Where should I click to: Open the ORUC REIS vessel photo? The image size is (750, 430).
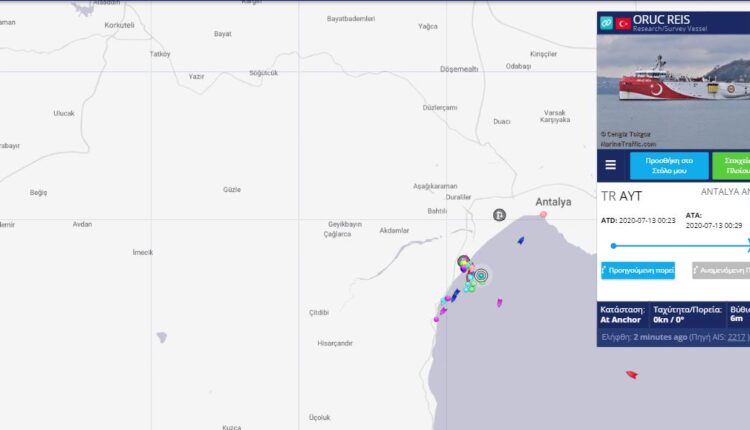click(x=673, y=91)
